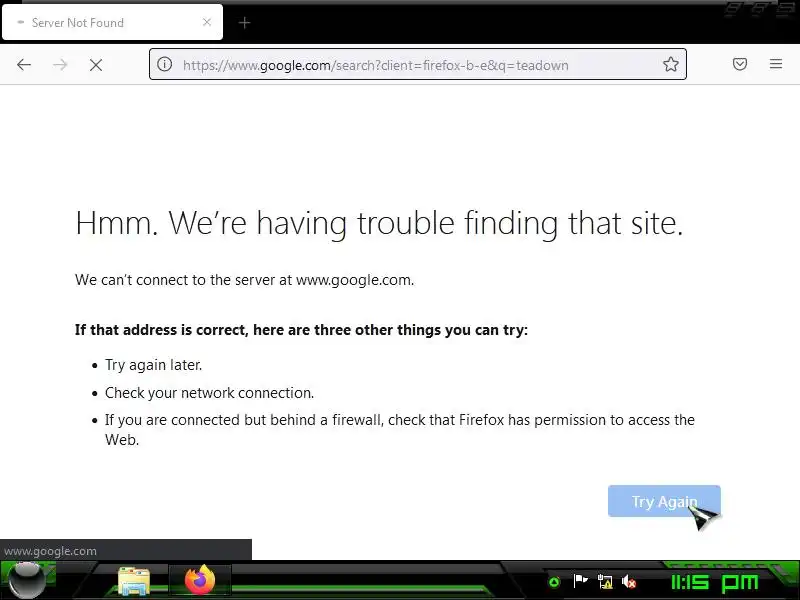Screen dimensions: 800x600
Task: Click the google.com URL address field
Action: pyautogui.click(x=417, y=64)
